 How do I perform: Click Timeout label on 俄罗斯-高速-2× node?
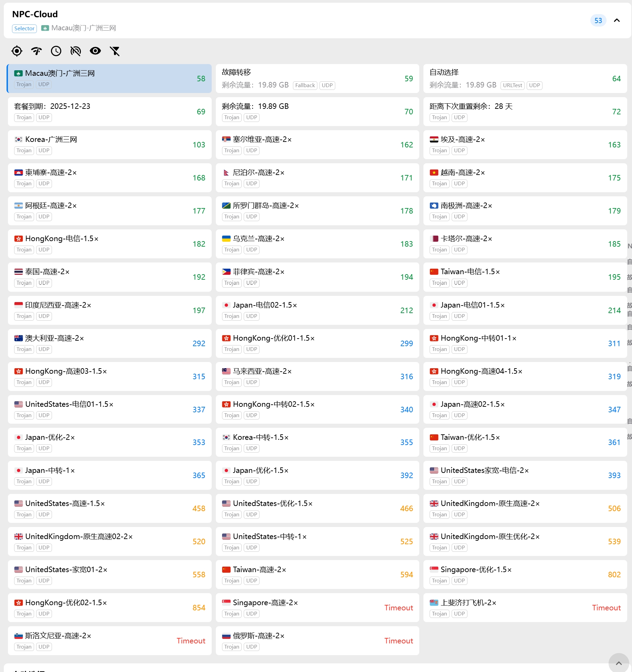(x=398, y=641)
